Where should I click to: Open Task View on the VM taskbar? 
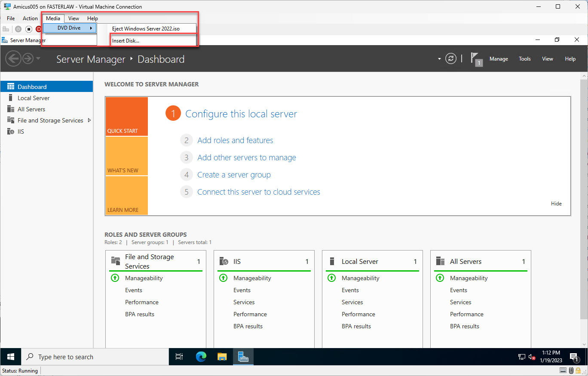pyautogui.click(x=179, y=357)
